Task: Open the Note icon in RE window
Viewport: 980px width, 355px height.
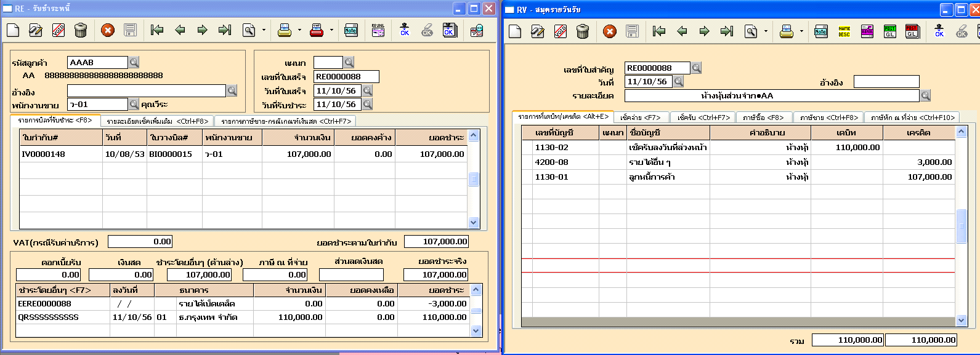Action: click(350, 30)
